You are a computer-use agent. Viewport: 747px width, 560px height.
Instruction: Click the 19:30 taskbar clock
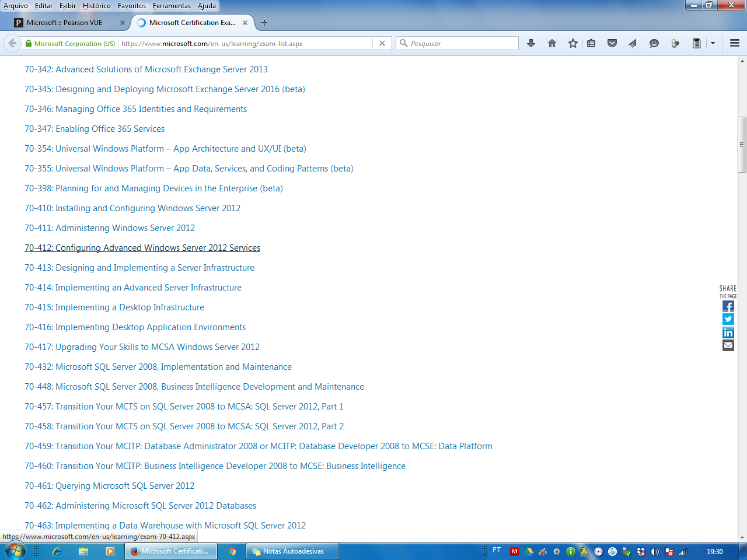[714, 551]
